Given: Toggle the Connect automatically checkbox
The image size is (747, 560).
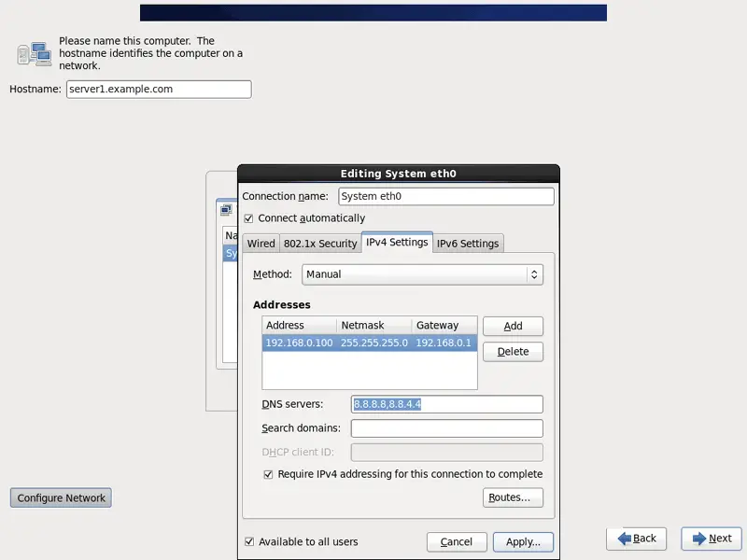Looking at the screenshot, I should (248, 218).
